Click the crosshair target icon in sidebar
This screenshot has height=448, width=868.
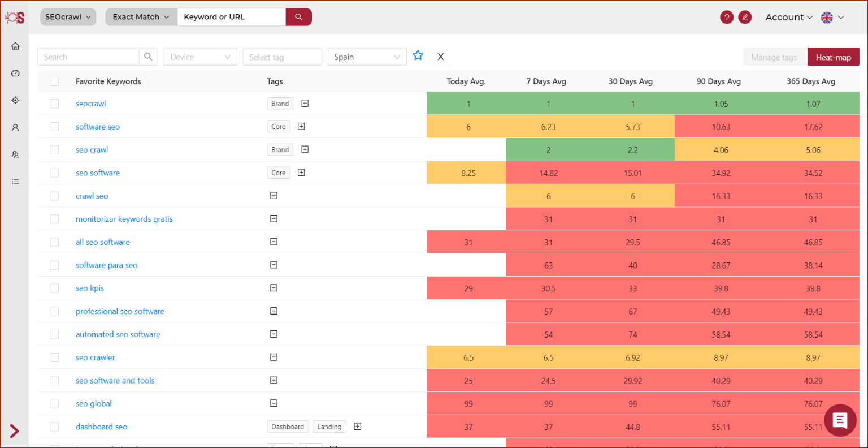click(x=15, y=100)
